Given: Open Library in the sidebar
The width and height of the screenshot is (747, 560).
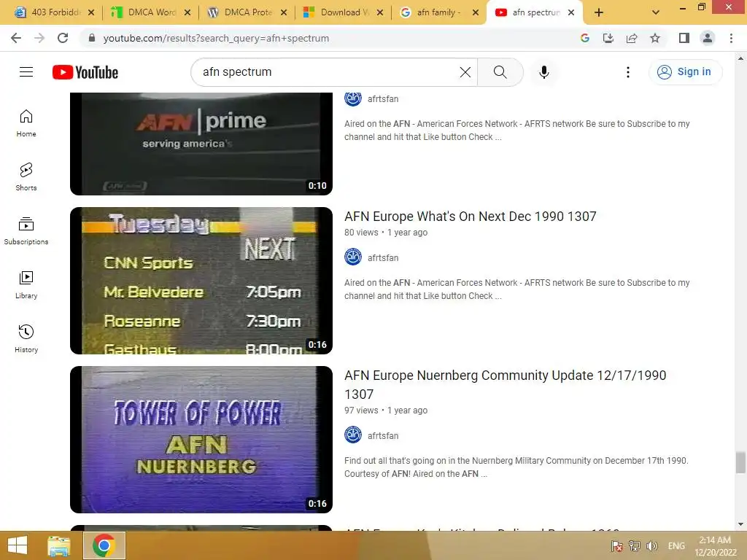Looking at the screenshot, I should [26, 285].
